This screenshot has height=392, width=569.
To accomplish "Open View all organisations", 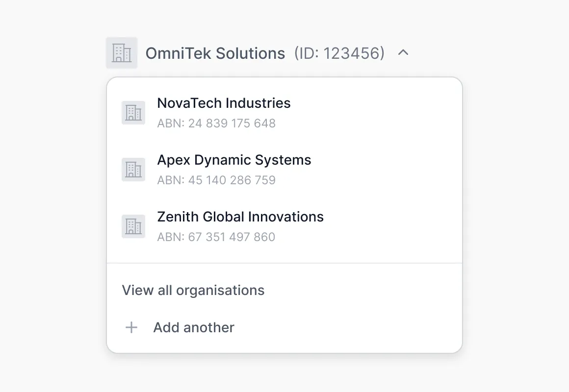I will click(193, 290).
